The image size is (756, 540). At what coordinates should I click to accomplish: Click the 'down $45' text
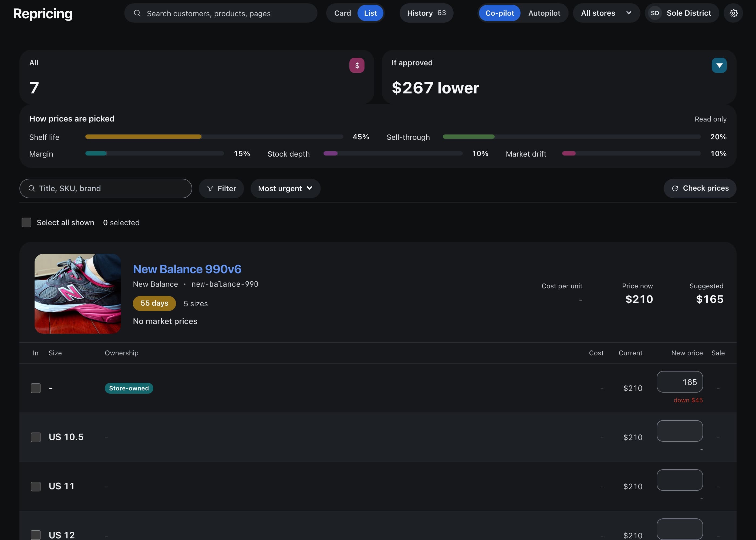(688, 400)
